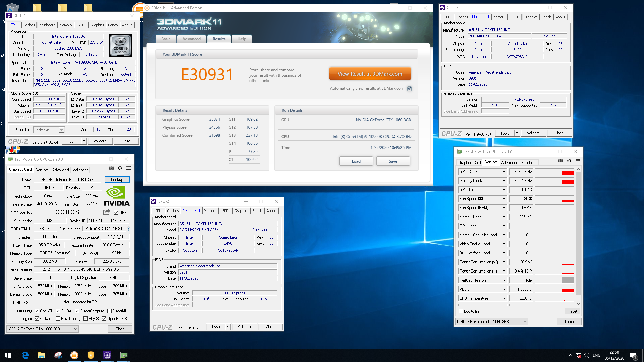Image resolution: width=644 pixels, height=362 pixels.
Task: Open SPD tab in top-right CPU-Z window
Action: (515, 17)
